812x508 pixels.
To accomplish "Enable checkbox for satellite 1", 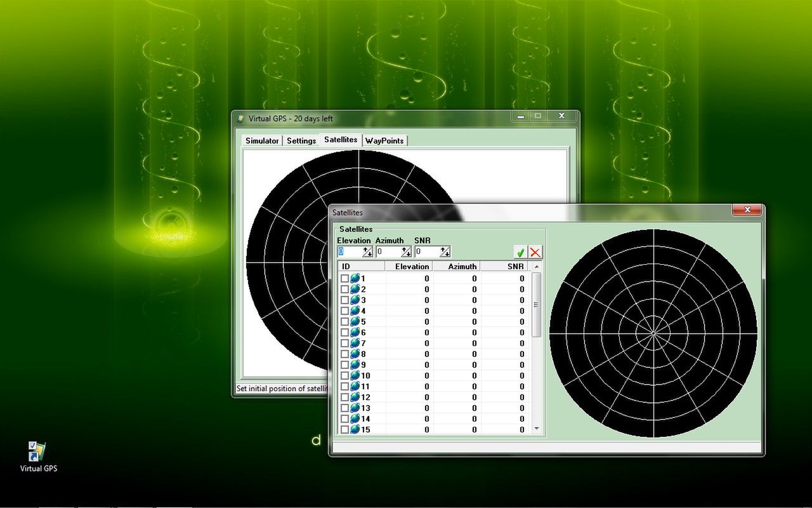I will [344, 278].
